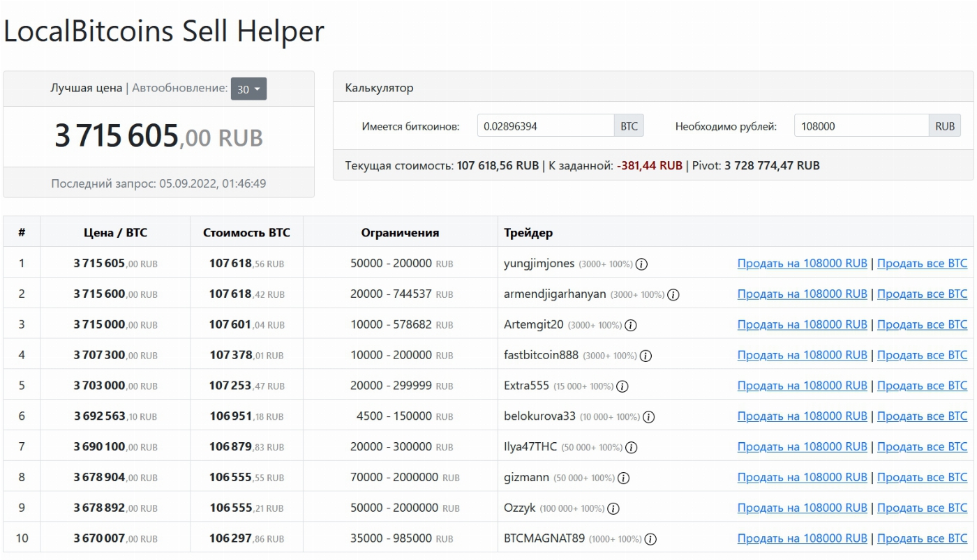Click the Ограничения column header
Screen dimensions: 977x560
pos(400,233)
